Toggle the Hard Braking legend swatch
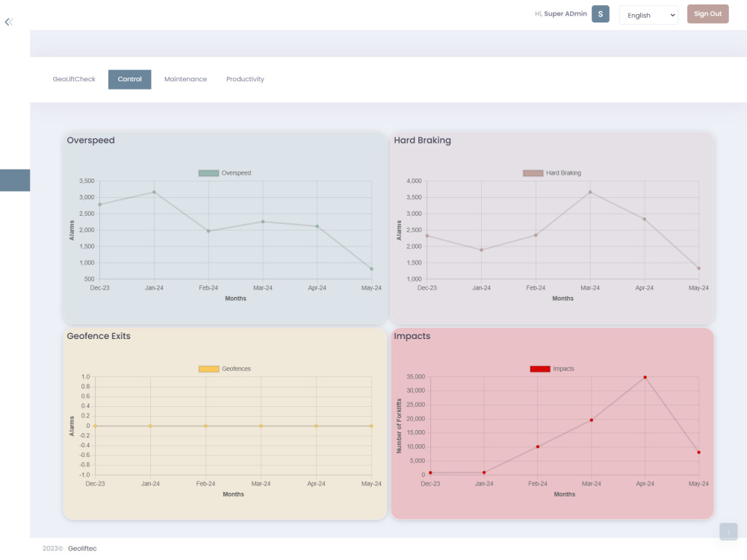The height and width of the screenshot is (560, 747). [533, 173]
